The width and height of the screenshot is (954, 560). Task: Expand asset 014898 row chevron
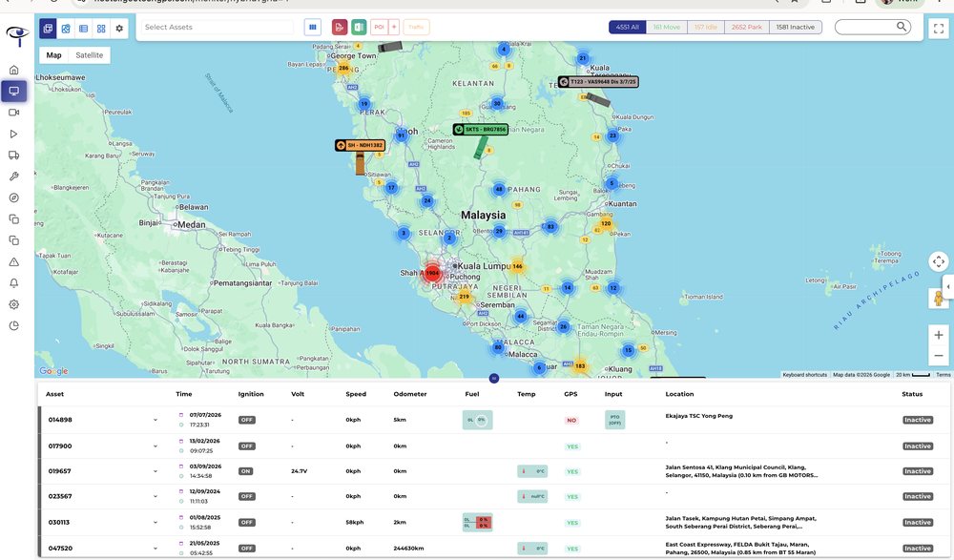point(156,420)
